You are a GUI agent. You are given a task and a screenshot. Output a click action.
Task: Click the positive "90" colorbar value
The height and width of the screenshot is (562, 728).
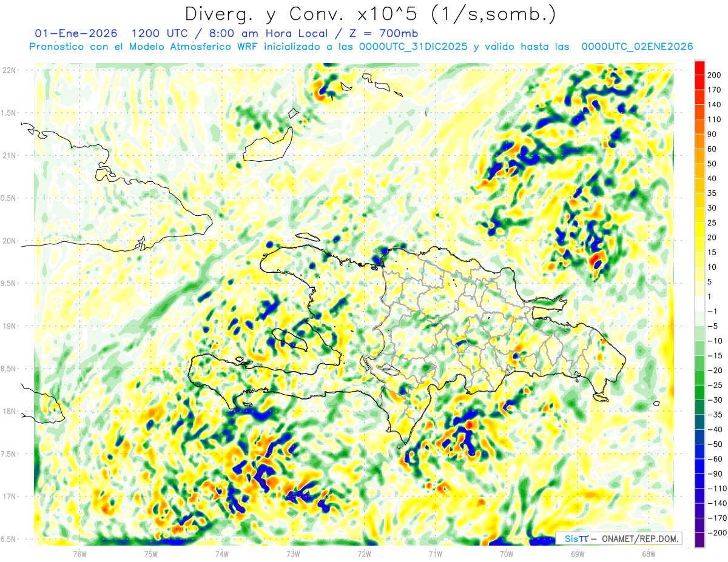712,134
